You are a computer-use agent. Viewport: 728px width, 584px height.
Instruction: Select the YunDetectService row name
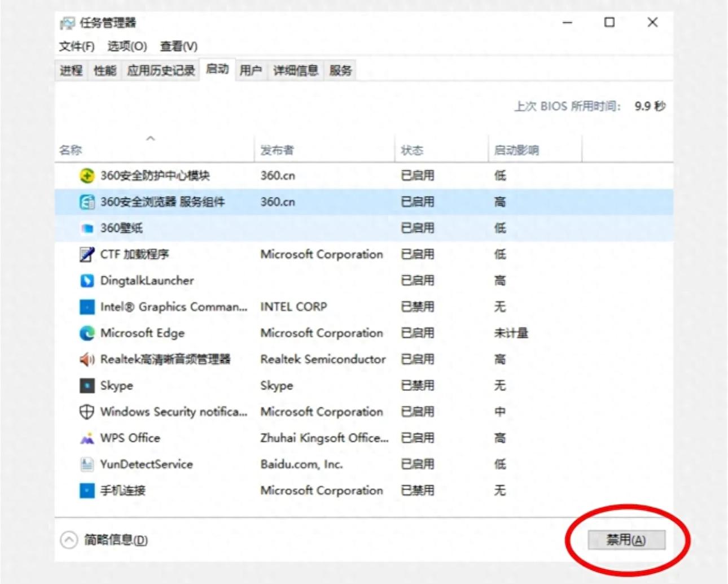147,464
